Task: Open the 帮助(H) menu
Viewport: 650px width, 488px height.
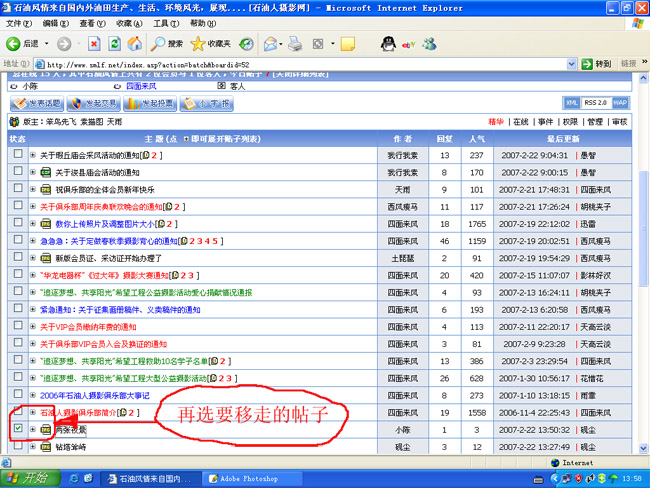Action: tap(203, 24)
